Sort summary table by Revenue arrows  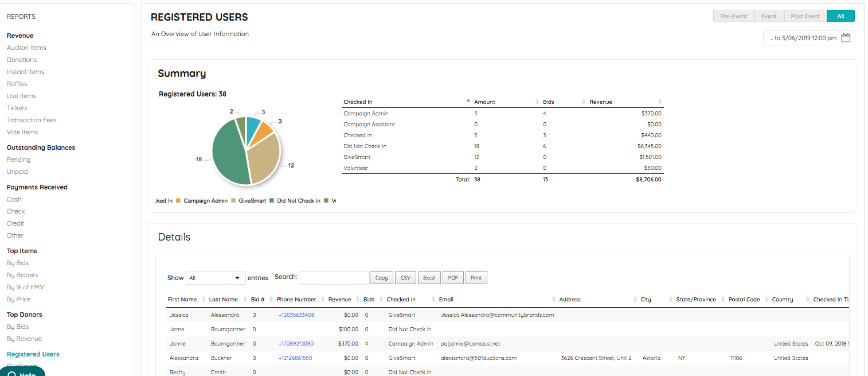point(660,102)
